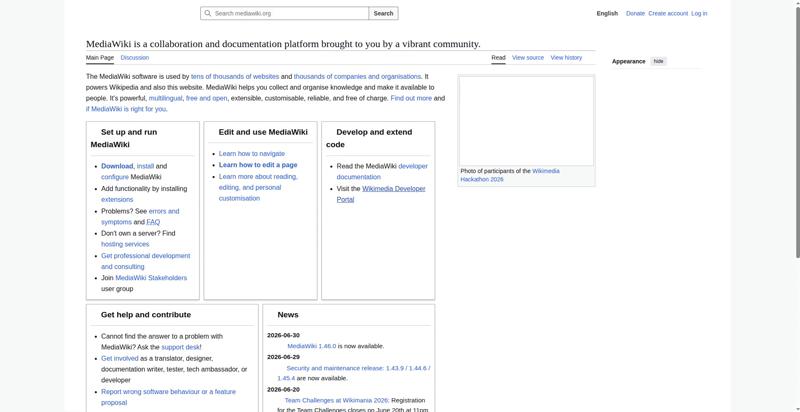800x412 pixels.
Task: Open tens of thousands of websites link
Action: [x=235, y=76]
